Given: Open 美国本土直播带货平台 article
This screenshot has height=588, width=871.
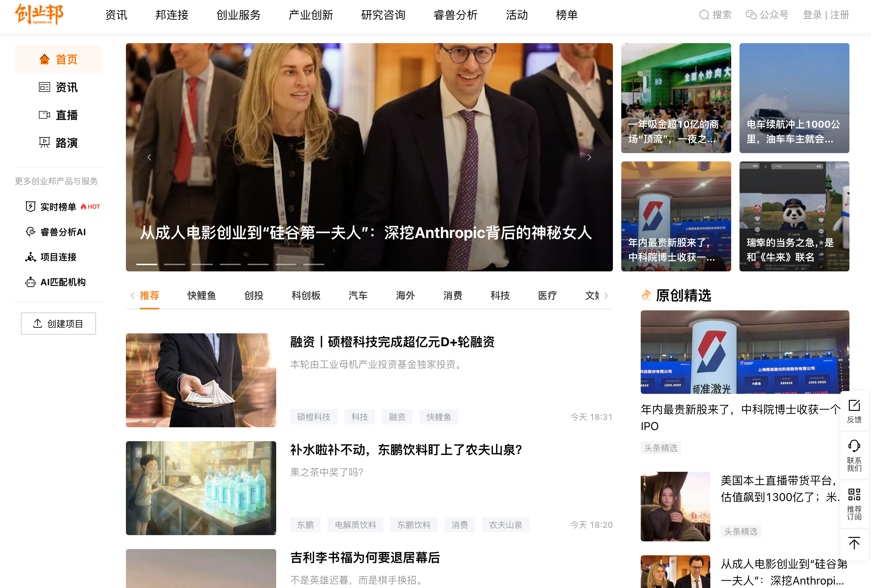Looking at the screenshot, I should tap(780, 489).
